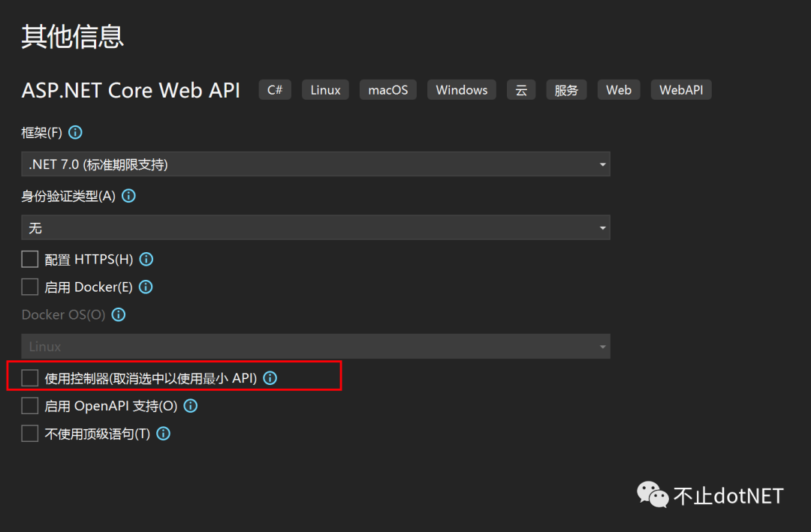This screenshot has width=811, height=532.
Task: Click the info icon next to 启用 Docker(E)
Action: (145, 287)
